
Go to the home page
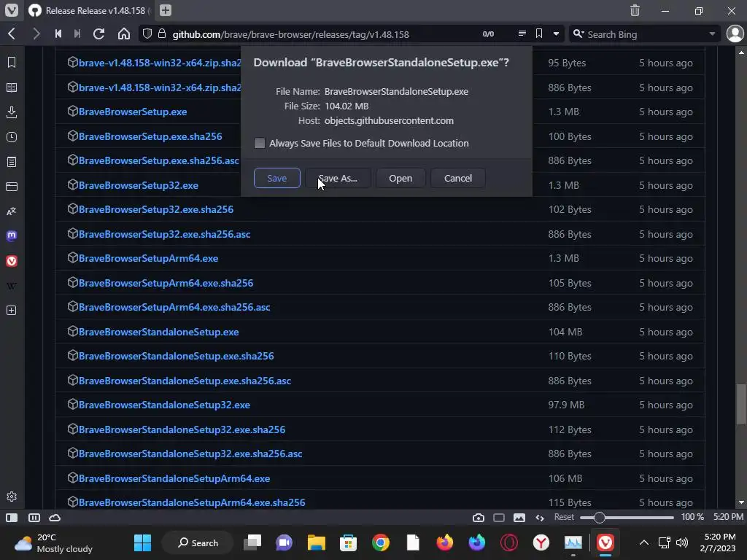[x=124, y=34]
